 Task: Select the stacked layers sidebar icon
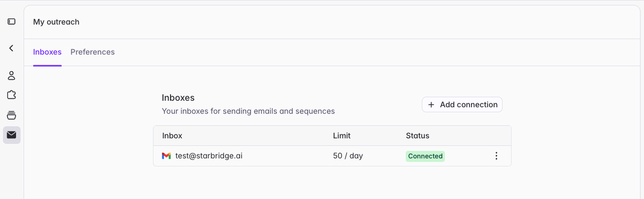(12, 115)
